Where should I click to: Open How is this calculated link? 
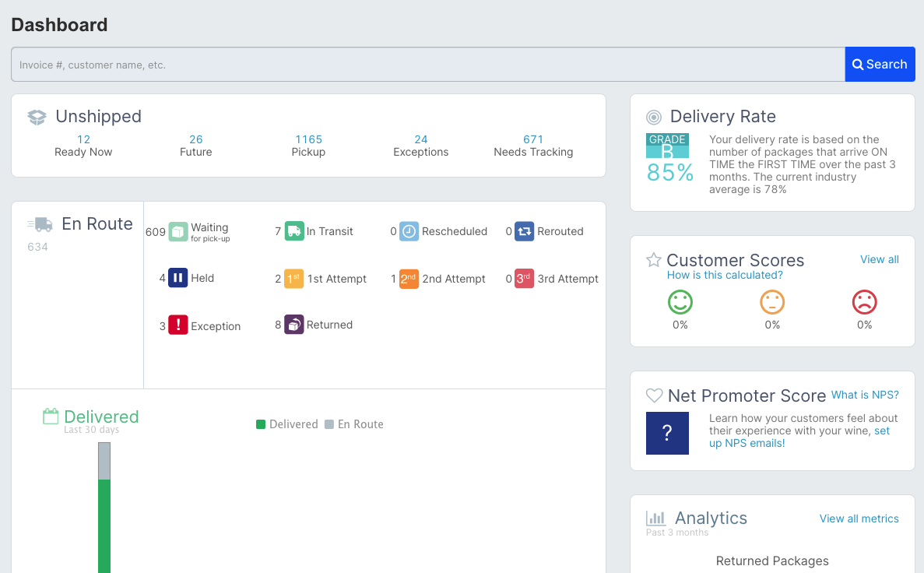[725, 275]
